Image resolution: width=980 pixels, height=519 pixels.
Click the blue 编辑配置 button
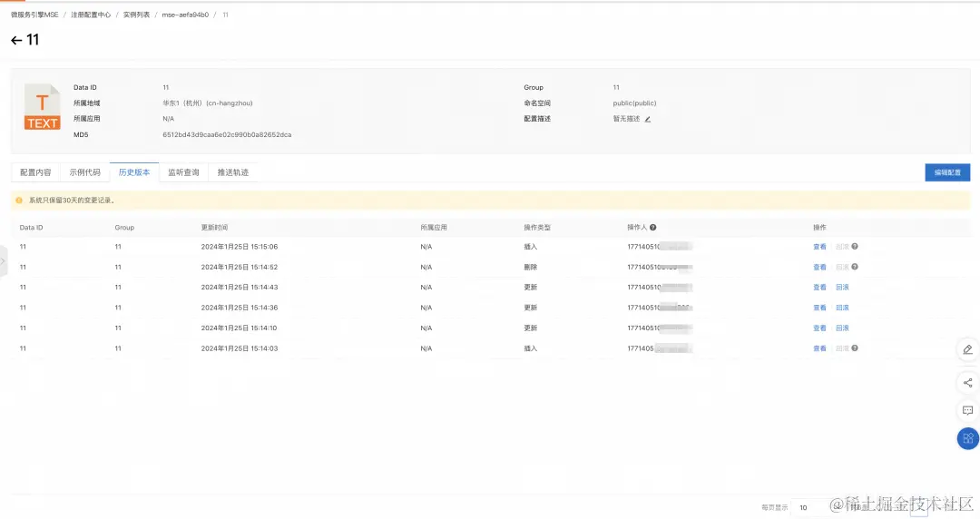[947, 172]
